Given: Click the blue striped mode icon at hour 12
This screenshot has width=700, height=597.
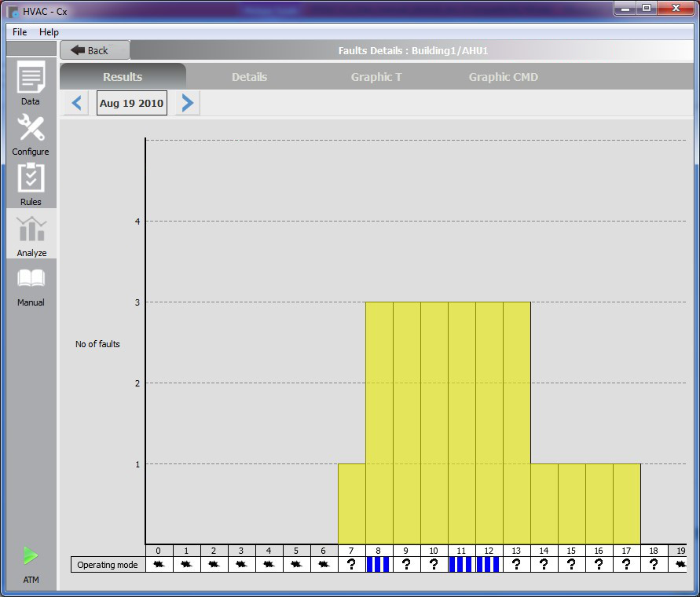Looking at the screenshot, I should pos(489,564).
